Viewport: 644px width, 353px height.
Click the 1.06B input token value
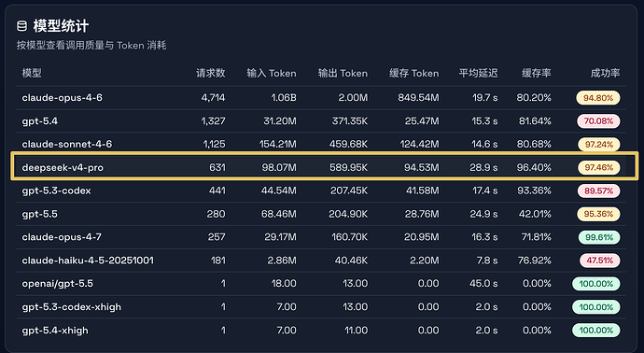(x=284, y=98)
